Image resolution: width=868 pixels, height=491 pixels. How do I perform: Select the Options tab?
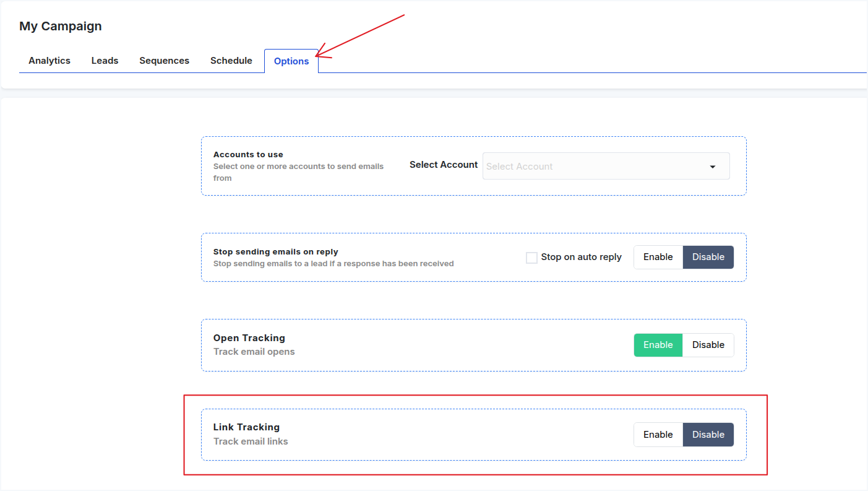point(291,61)
